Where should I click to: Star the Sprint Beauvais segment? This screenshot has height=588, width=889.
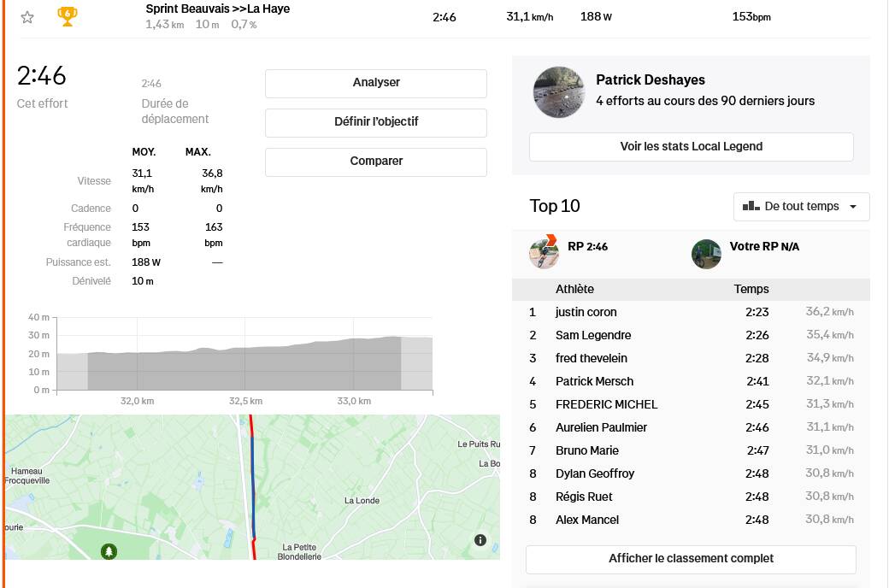click(x=27, y=17)
